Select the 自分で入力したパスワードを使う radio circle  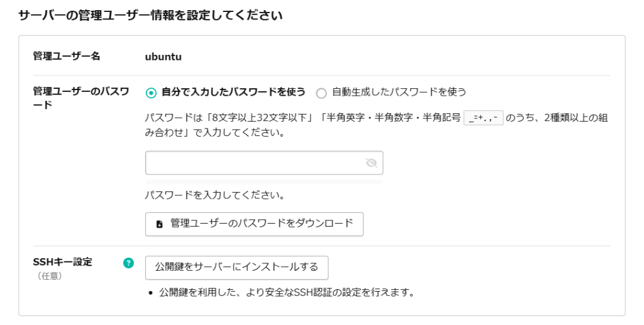coord(151,93)
